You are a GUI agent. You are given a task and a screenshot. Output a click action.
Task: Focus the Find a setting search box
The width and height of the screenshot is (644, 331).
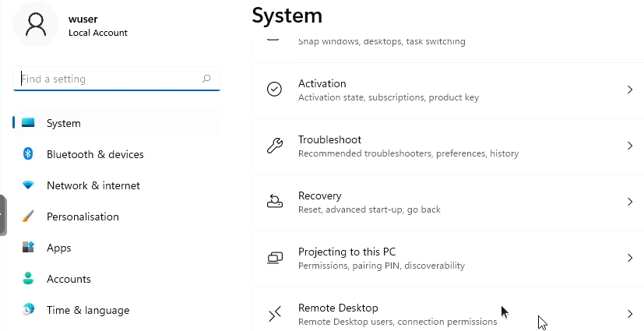[109, 79]
